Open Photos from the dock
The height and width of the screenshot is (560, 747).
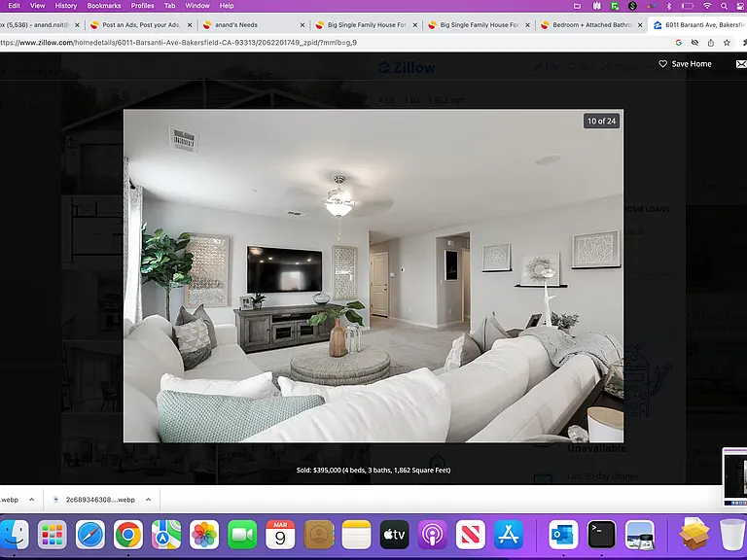coord(204,535)
